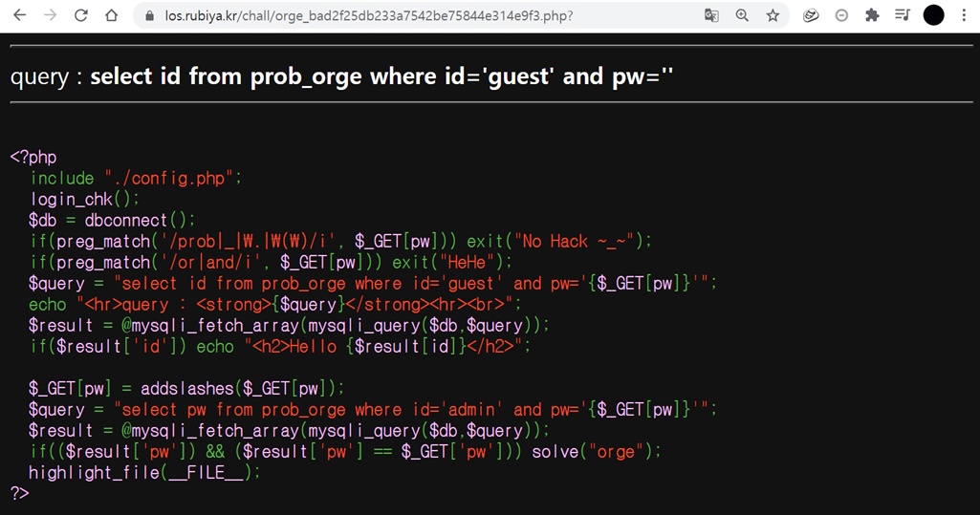Screen dimensions: 980x515
Task: Click the displayed query text 'select id from prob_orge'
Action: pyautogui.click(x=227, y=76)
